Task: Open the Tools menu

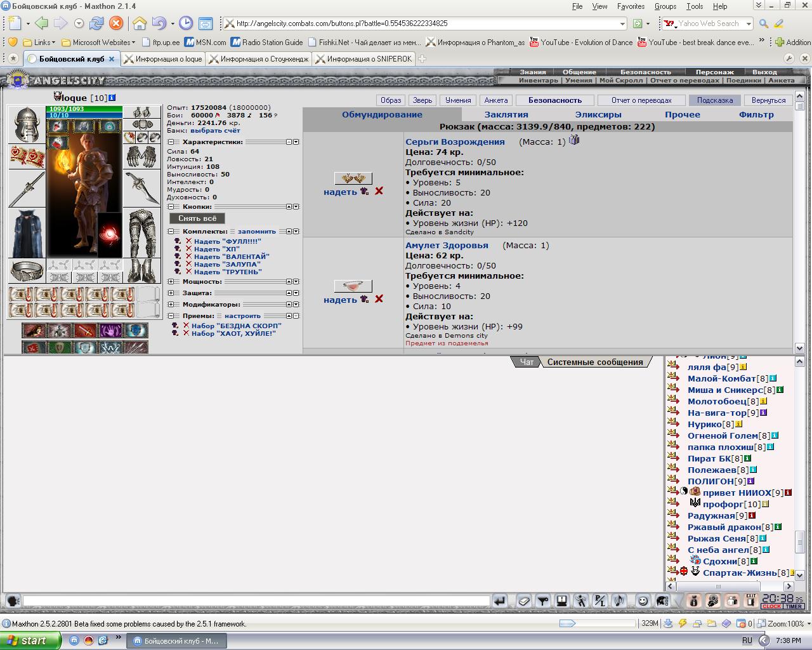Action: (x=695, y=6)
